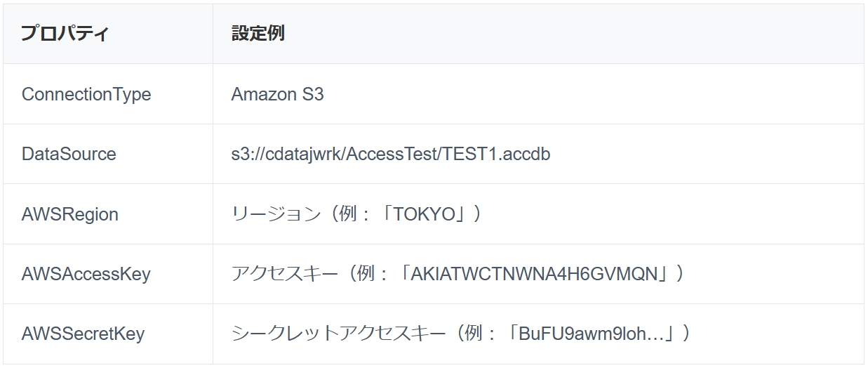Click the TOKYO example value
This screenshot has width=868, height=368.
click(x=425, y=214)
